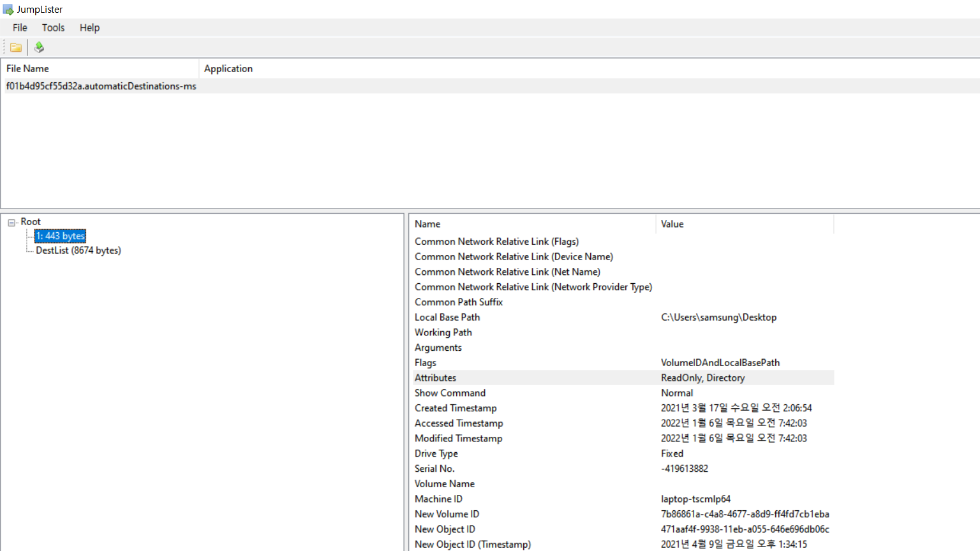Click the Value column header in properties
The width and height of the screenshot is (980, 551).
pos(745,224)
